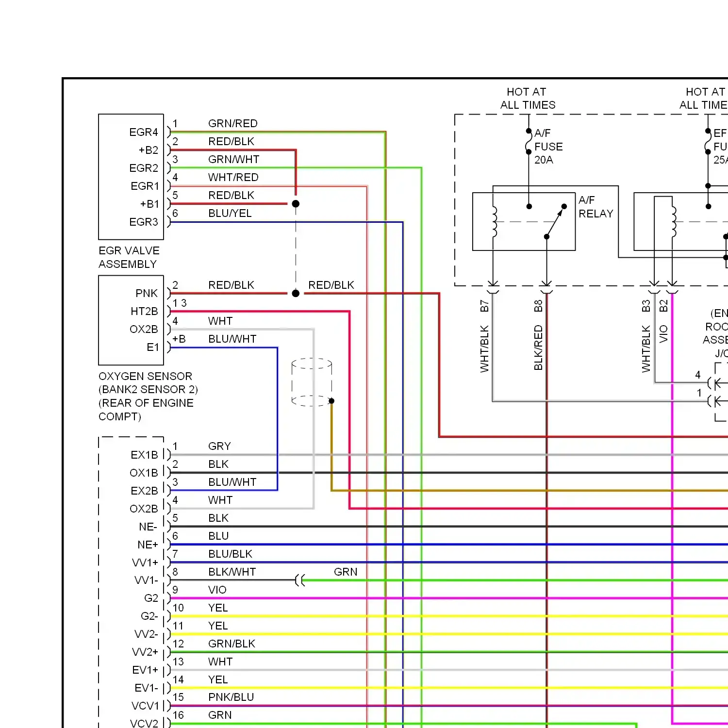Click the EGR1 pin label

pyautogui.click(x=145, y=186)
